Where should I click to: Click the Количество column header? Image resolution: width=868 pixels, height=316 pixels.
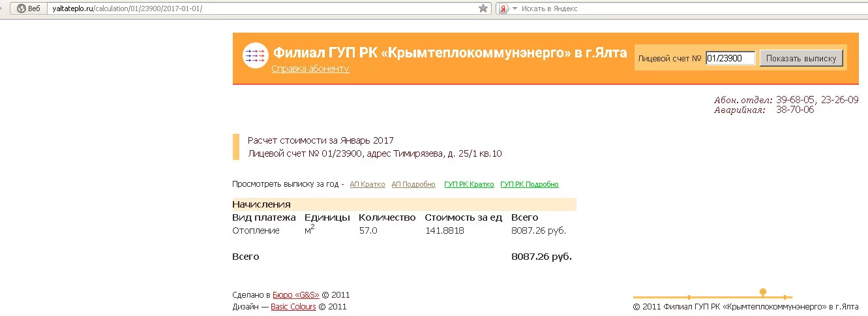point(387,217)
